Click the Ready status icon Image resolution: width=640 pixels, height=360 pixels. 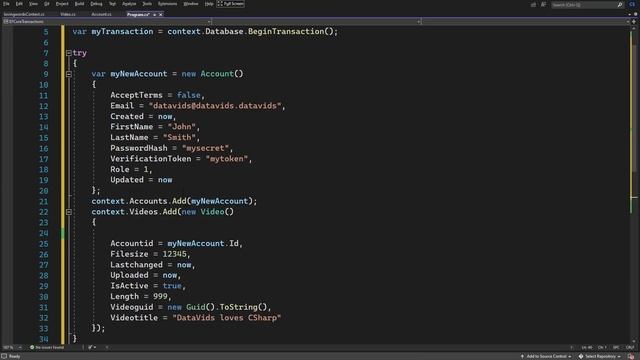click(x=4, y=356)
